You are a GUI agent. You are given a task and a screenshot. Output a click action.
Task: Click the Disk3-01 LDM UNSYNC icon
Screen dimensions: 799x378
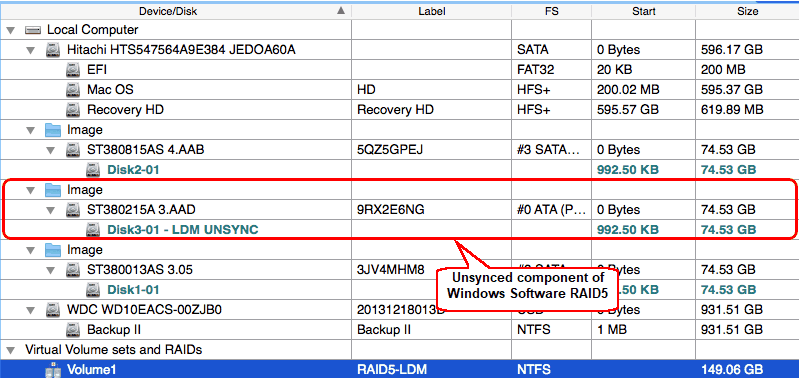point(93,230)
